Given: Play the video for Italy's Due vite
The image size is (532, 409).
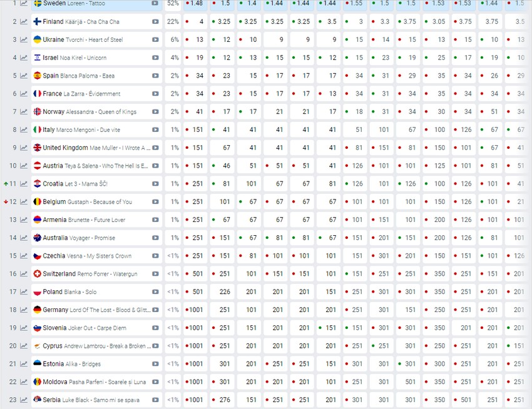Looking at the screenshot, I should tap(155, 129).
